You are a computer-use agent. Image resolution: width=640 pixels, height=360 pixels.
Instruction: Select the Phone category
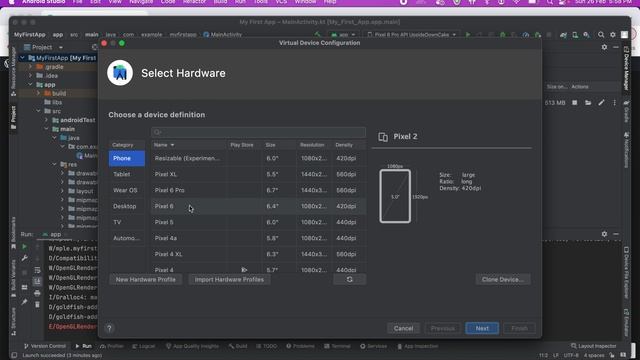(x=127, y=158)
